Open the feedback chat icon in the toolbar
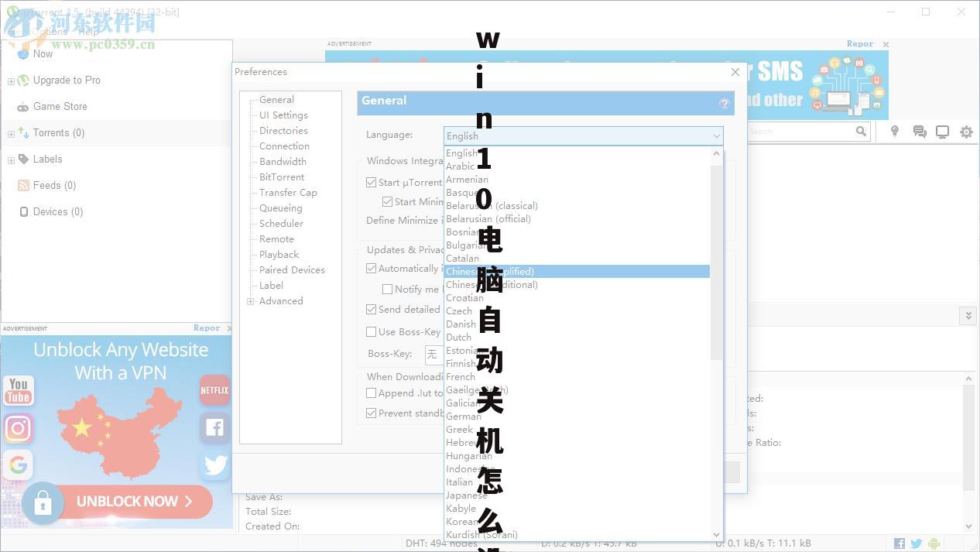This screenshot has height=552, width=980. click(920, 132)
